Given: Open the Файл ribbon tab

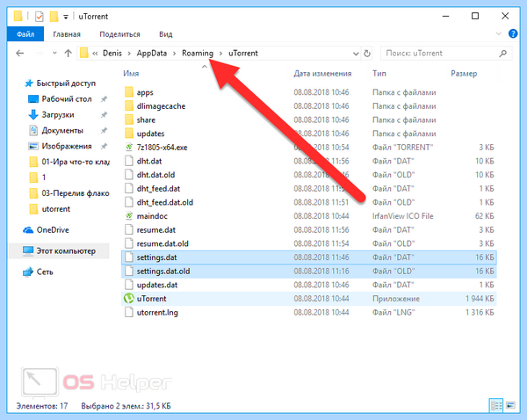Looking at the screenshot, I should [25, 34].
